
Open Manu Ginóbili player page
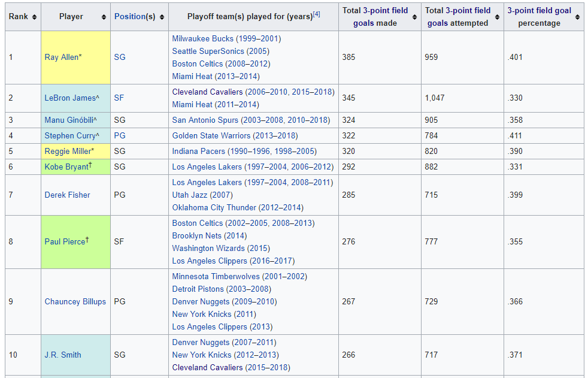69,120
